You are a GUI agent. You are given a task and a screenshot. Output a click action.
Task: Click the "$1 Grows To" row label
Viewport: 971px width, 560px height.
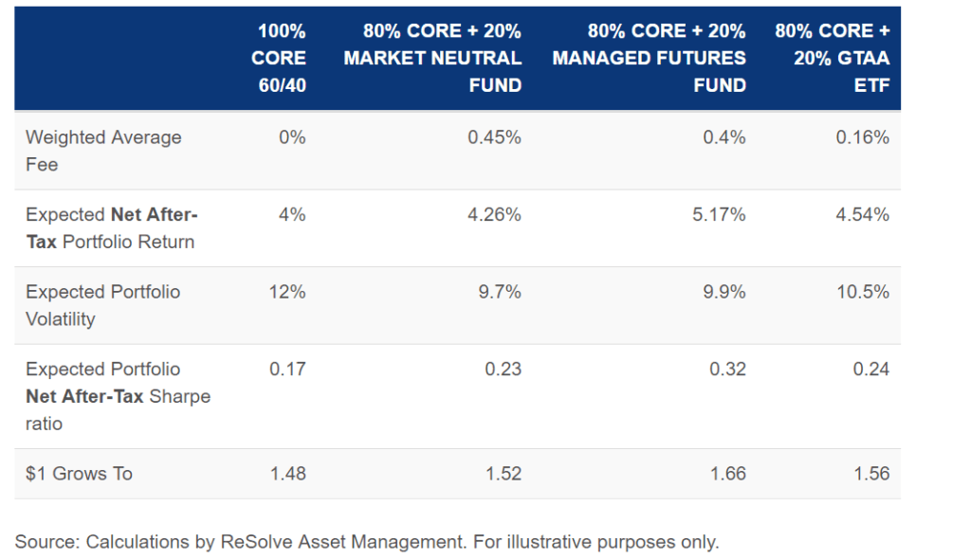[79, 473]
